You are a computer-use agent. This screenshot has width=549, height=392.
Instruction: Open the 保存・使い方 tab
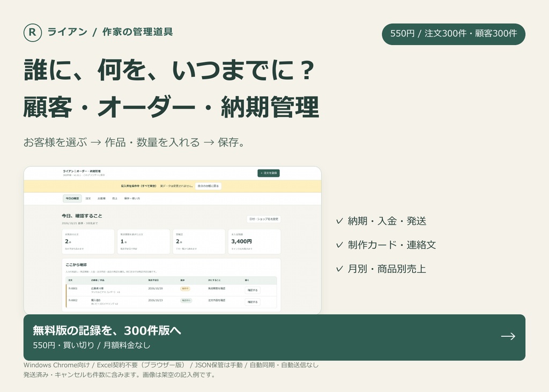pos(132,198)
